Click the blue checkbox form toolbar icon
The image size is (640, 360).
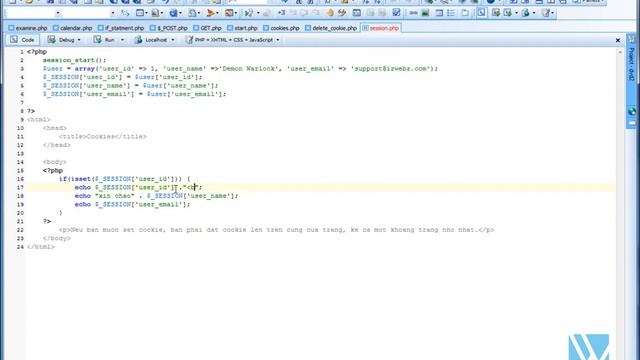[396, 13]
